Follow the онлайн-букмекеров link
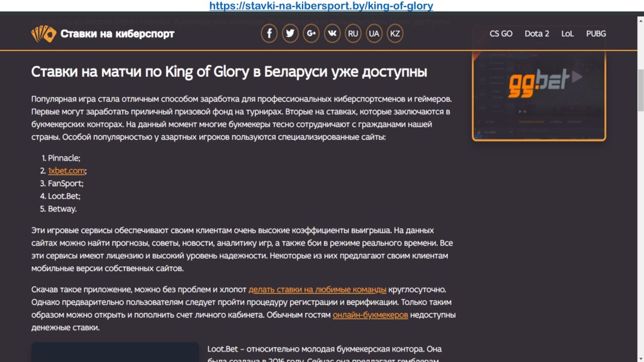644x362 pixels. click(x=370, y=315)
